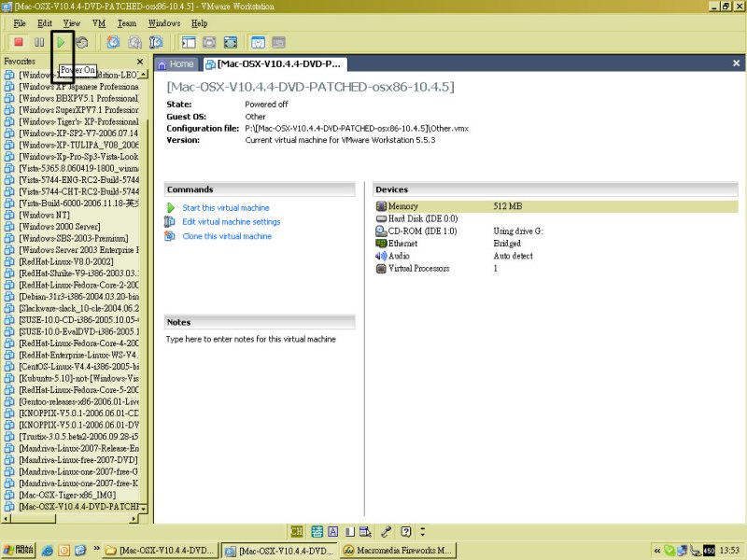Open the Help menu
This screenshot has width=747, height=560.
click(199, 22)
